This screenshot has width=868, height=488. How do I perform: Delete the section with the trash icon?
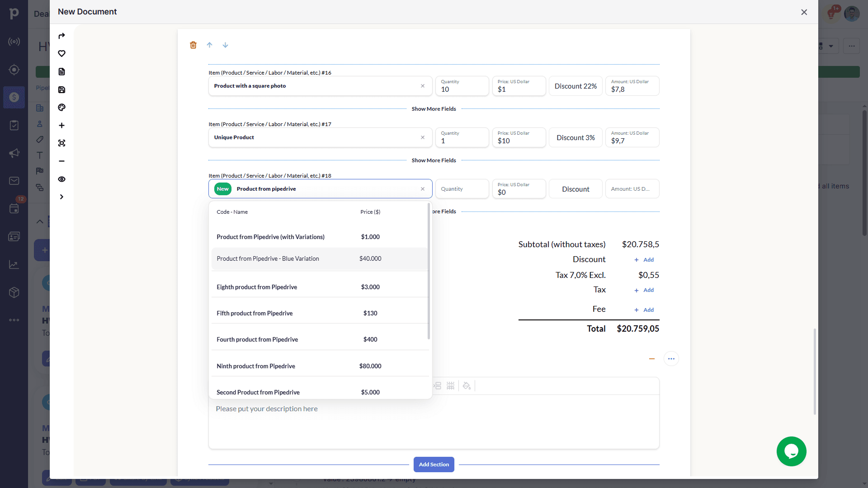point(193,45)
